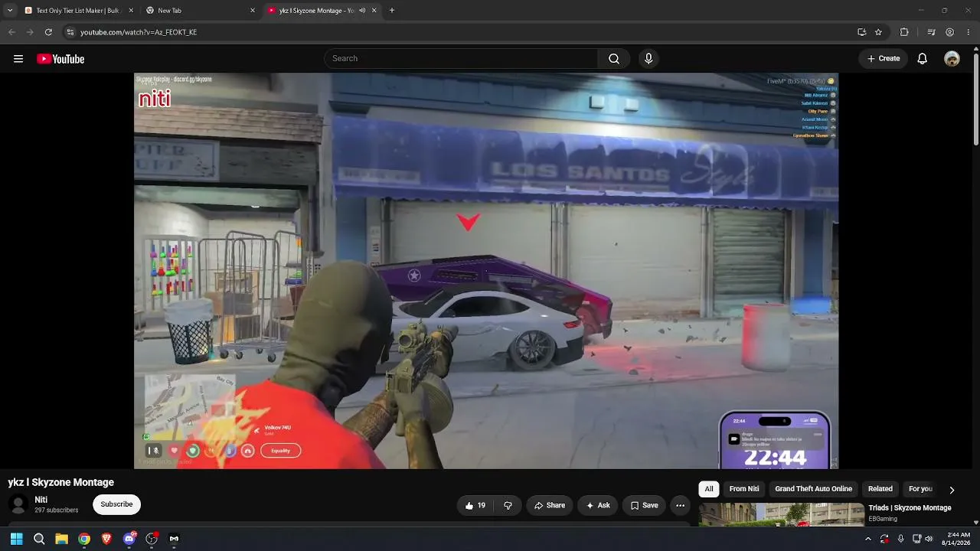
Task: Open Chrome extensions puzzle icon
Action: pos(904,32)
